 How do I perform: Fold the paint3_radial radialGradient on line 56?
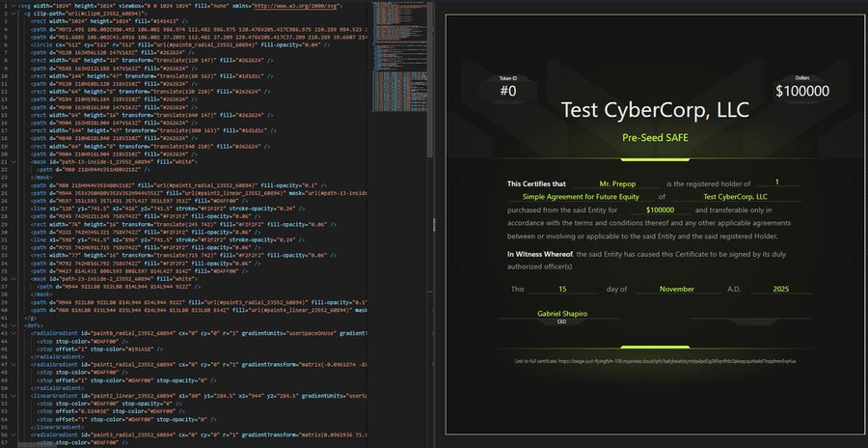coord(15,435)
